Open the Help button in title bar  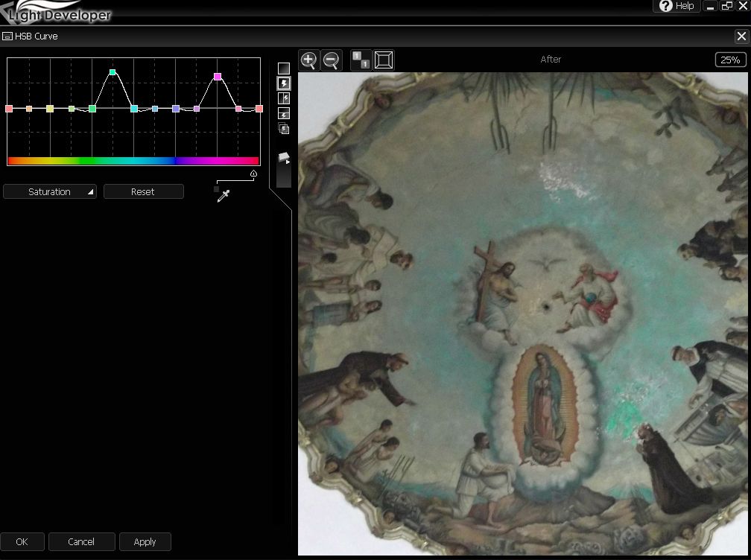tap(676, 6)
